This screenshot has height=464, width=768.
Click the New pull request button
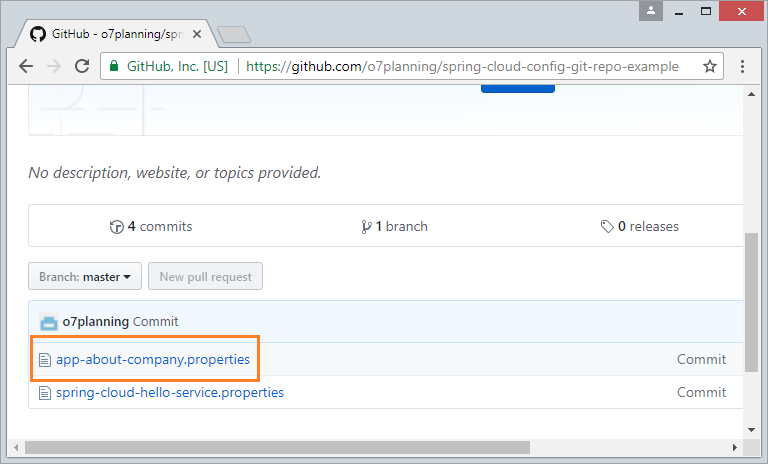point(205,276)
